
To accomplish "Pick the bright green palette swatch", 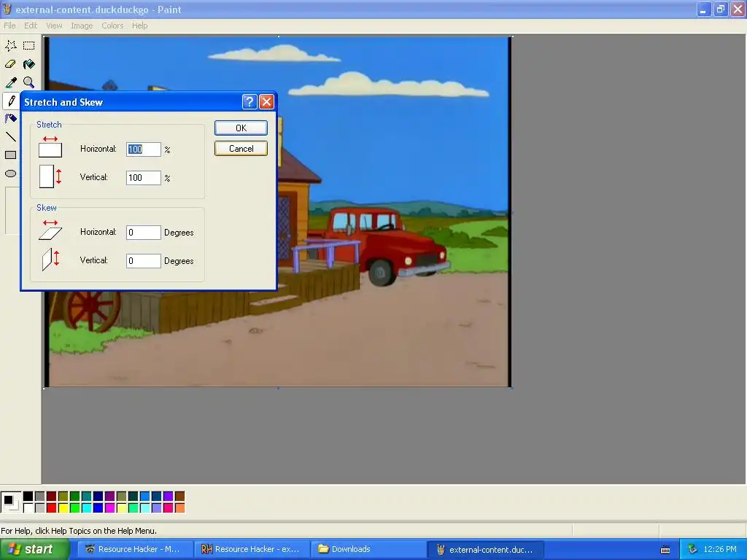I will pyautogui.click(x=75, y=507).
